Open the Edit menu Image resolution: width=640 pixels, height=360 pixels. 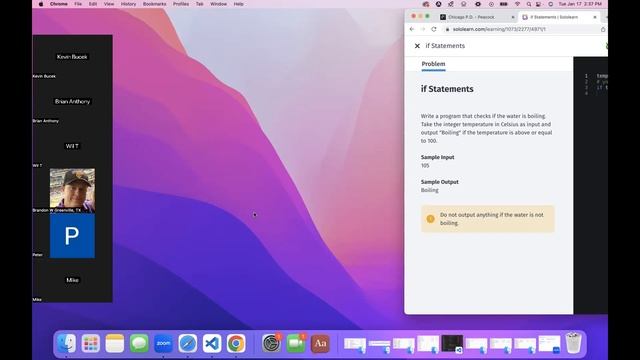click(x=93, y=4)
